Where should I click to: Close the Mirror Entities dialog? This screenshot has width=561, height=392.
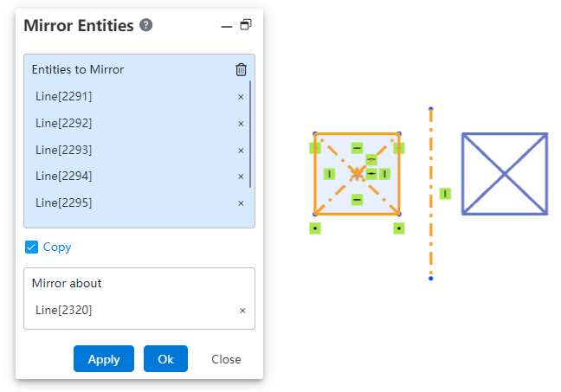pyautogui.click(x=226, y=359)
